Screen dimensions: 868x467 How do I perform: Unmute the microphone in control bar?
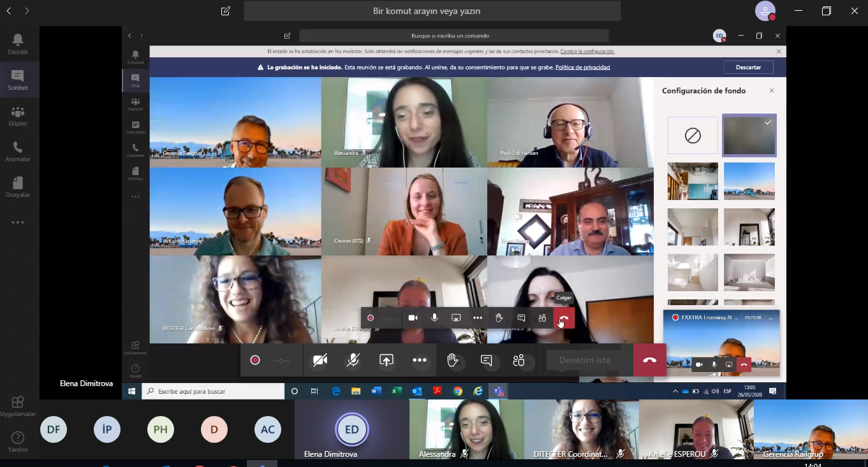[353, 360]
